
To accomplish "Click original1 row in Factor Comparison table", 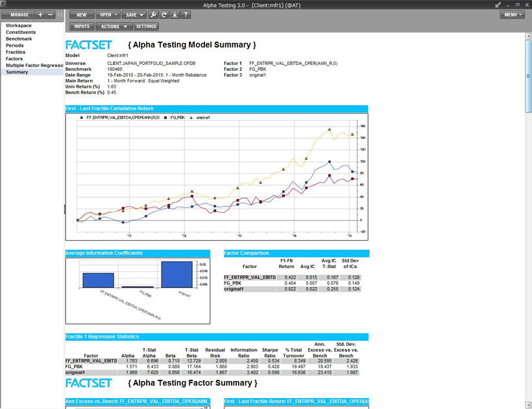I will tap(292, 289).
